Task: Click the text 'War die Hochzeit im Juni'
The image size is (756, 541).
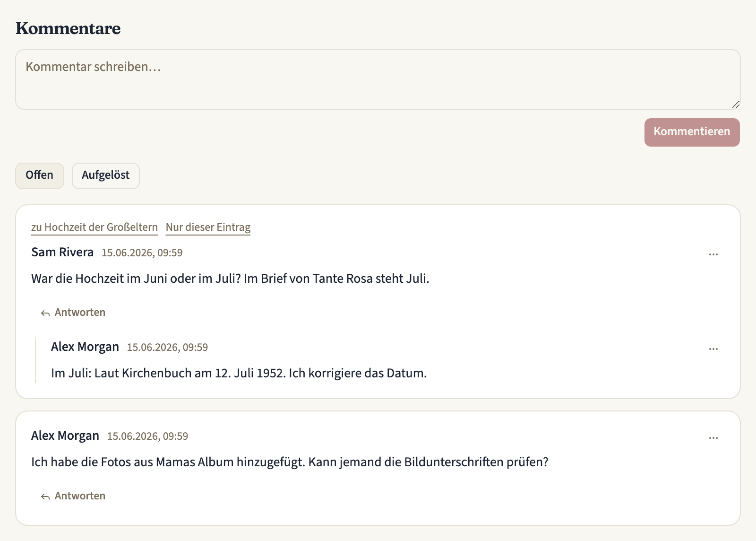Action: pyautogui.click(x=99, y=279)
